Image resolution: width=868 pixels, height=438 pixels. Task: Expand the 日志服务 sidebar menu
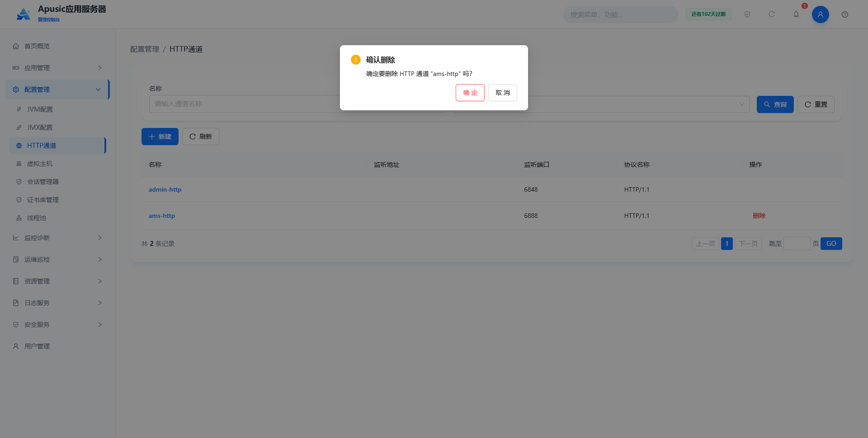click(x=58, y=303)
